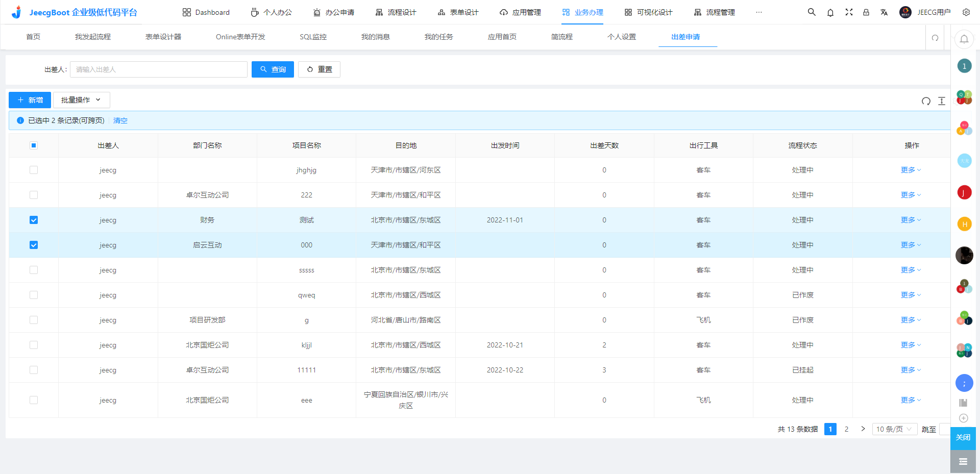Click the 2022-11-01 departure date cell
This screenshot has height=474, width=980.
tap(505, 220)
